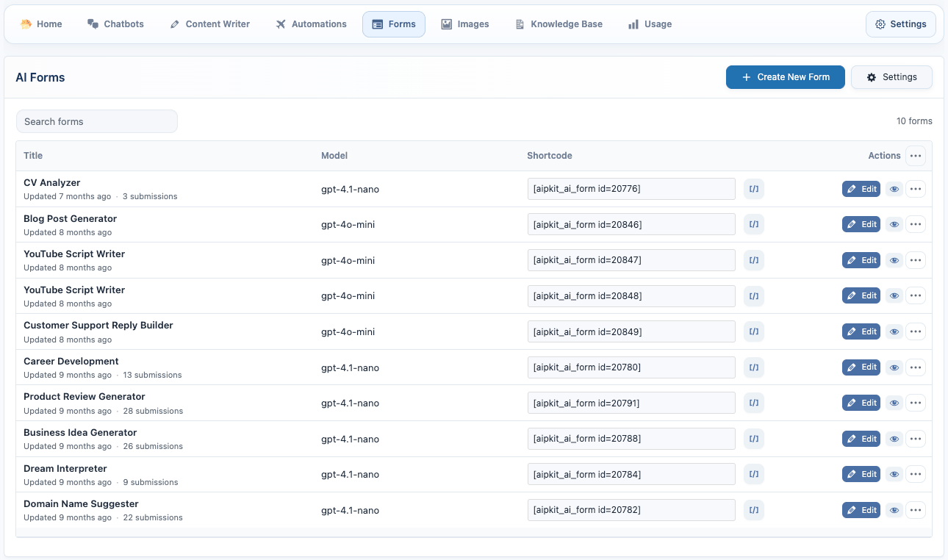Go to the Knowledge Base tab
Image resolution: width=948 pixels, height=560 pixels.
[x=559, y=24]
